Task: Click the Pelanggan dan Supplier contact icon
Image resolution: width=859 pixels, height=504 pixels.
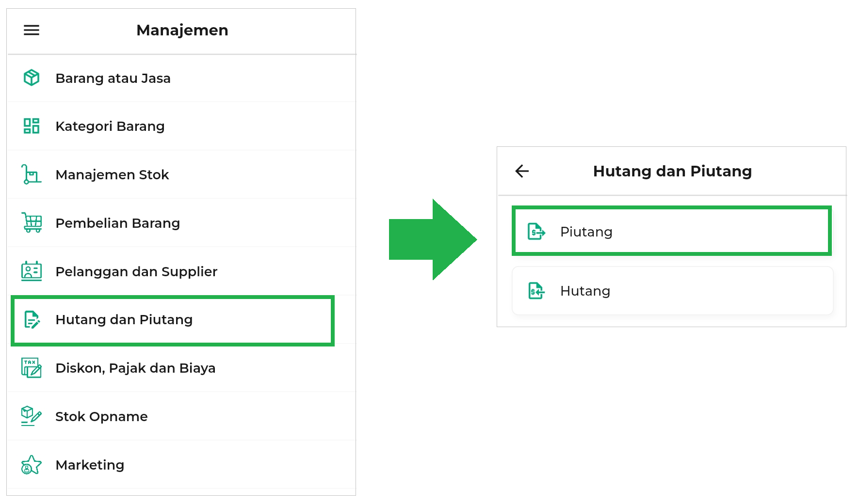Action: (x=32, y=271)
